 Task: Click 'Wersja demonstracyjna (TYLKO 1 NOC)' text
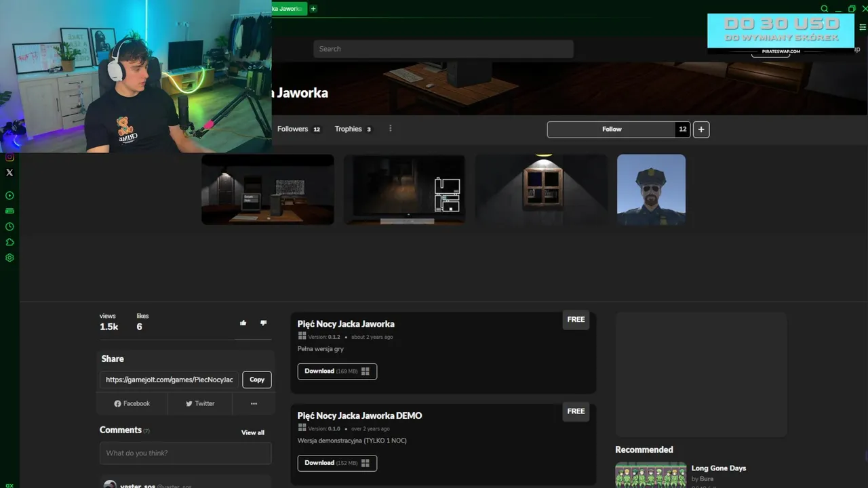pos(352,441)
